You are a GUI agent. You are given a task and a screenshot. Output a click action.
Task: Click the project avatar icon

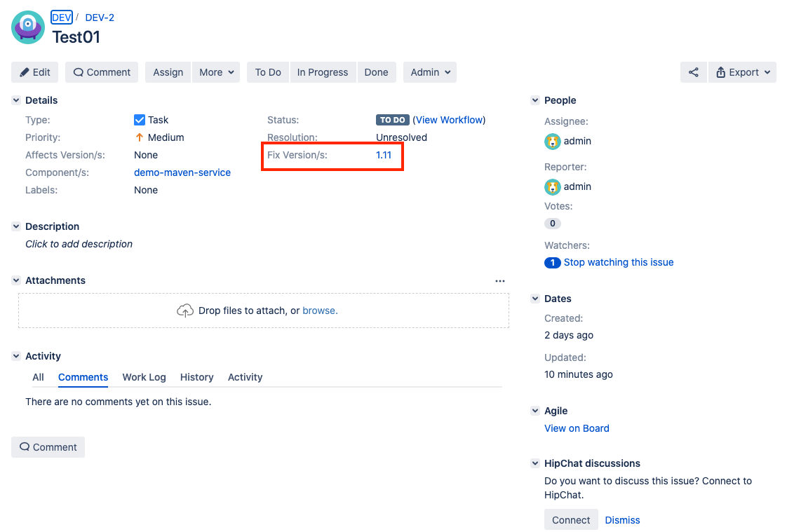[28, 27]
